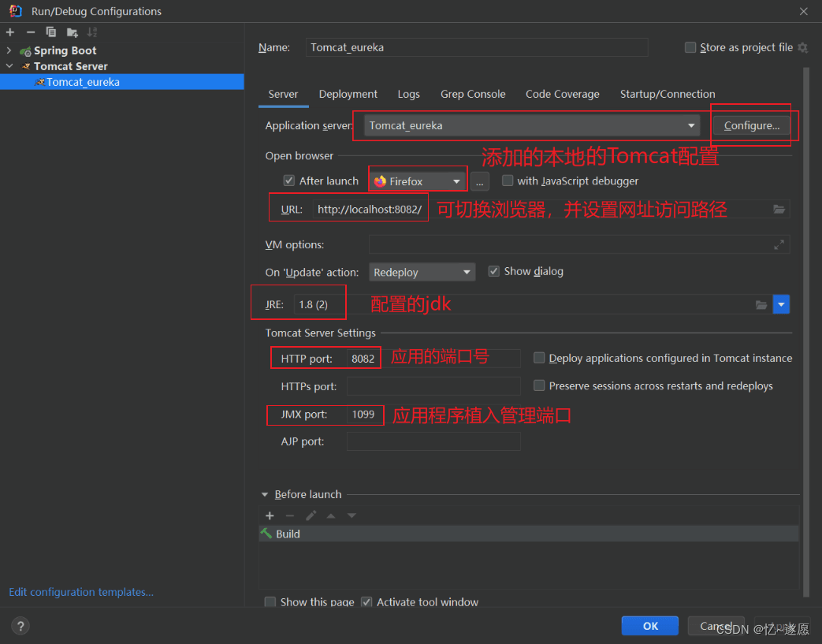822x644 pixels.
Task: Click the vertical scrollbar of settings panel
Action: (806, 333)
